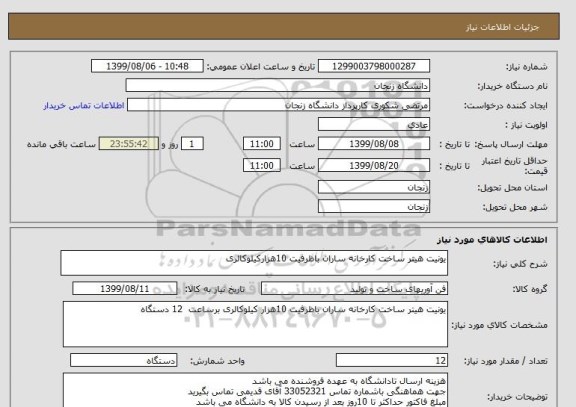Open the اطلاعات تماس خریدار link

click(x=84, y=106)
